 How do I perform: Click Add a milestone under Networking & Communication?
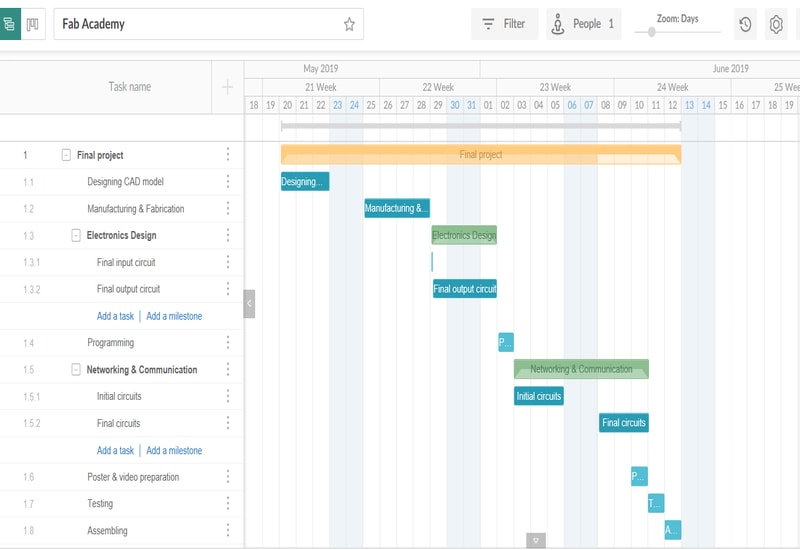click(174, 450)
